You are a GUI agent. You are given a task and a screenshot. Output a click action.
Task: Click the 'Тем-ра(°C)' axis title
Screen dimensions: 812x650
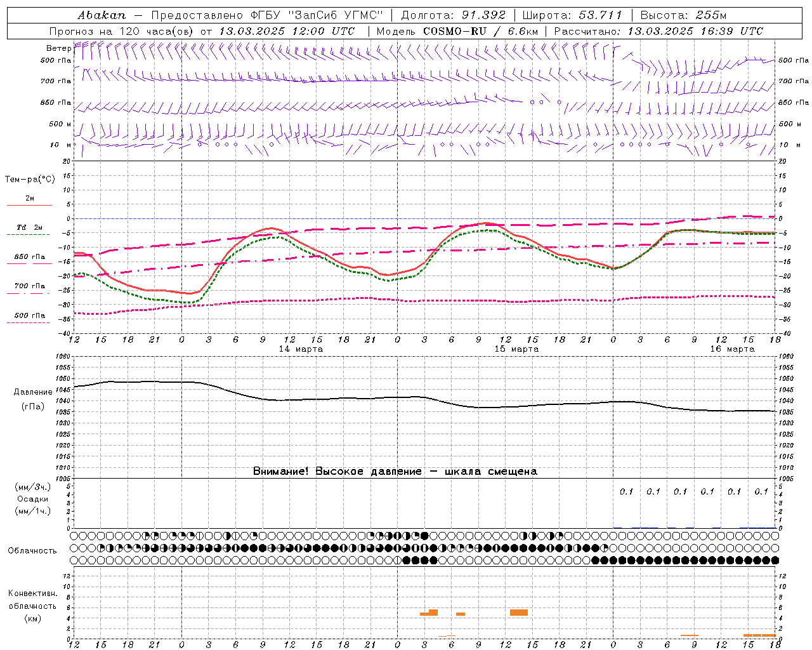tap(30, 180)
